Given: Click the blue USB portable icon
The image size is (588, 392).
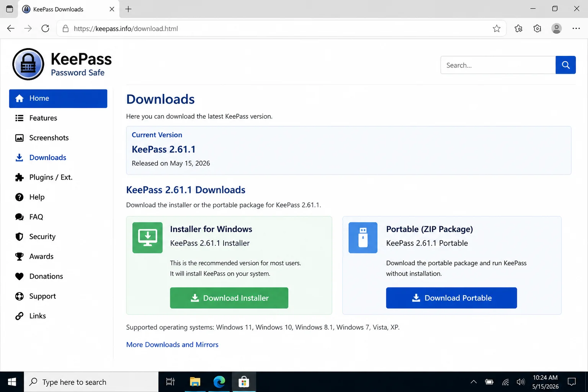Looking at the screenshot, I should tap(363, 238).
